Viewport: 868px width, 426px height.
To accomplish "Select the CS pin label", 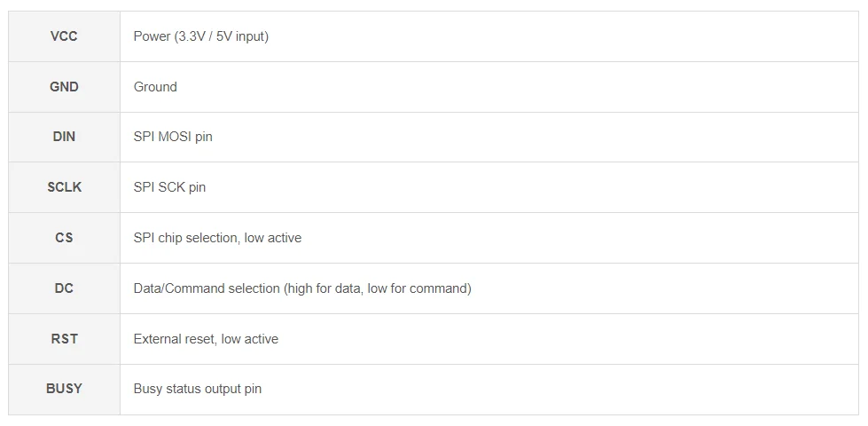I will coord(64,238).
